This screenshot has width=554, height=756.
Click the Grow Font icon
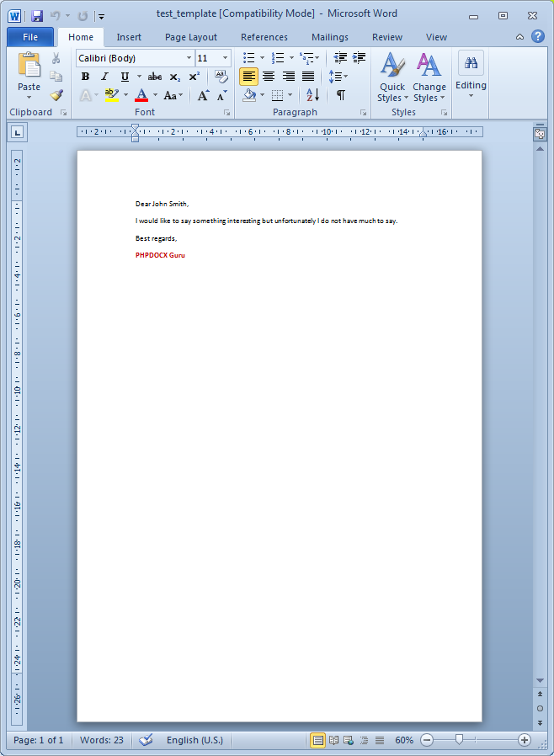click(x=204, y=95)
